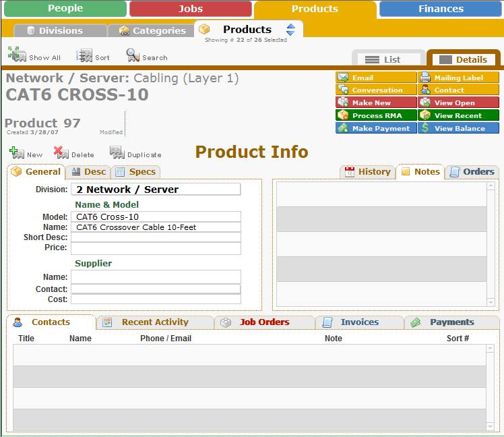Click in the Price input field
The height and width of the screenshot is (437, 504).
pos(156,248)
